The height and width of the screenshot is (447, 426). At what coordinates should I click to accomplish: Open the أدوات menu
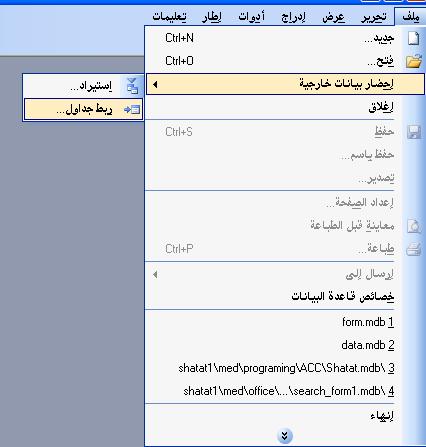coord(251,17)
